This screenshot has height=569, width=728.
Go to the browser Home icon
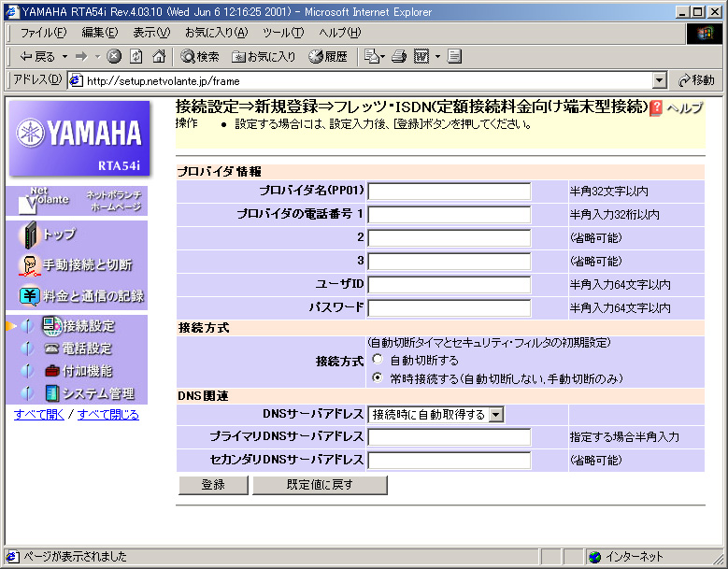click(159, 57)
